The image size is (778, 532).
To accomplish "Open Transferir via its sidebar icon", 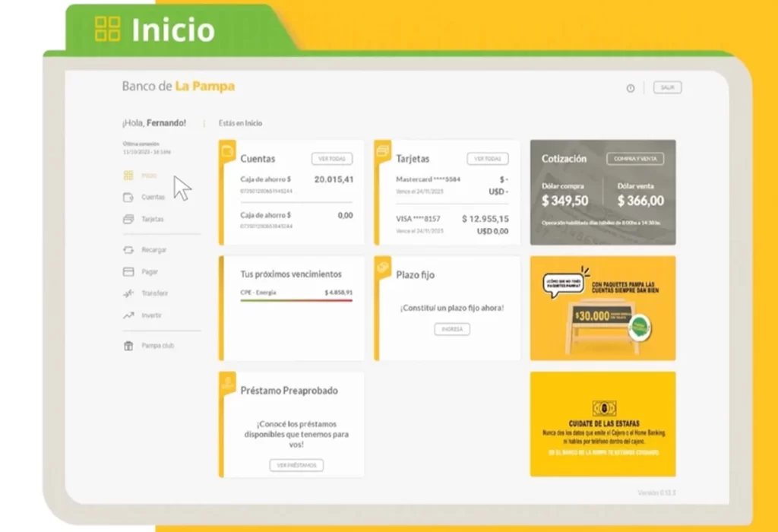I will (128, 293).
